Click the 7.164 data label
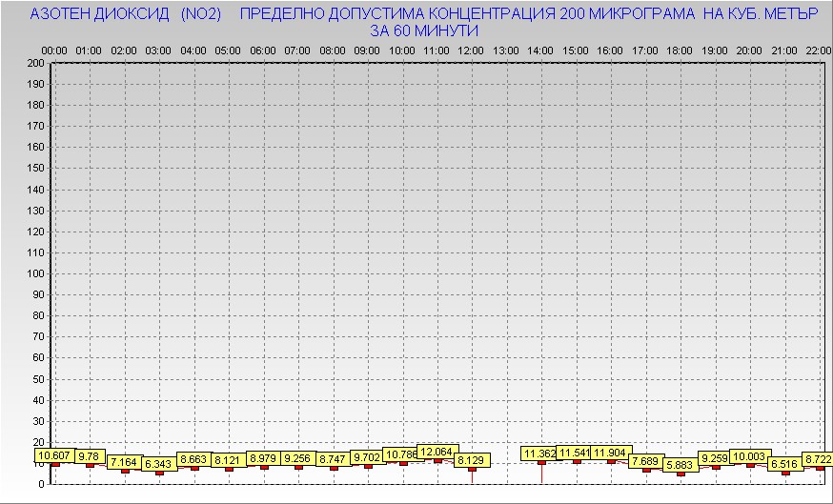This screenshot has width=833, height=504. point(125,462)
